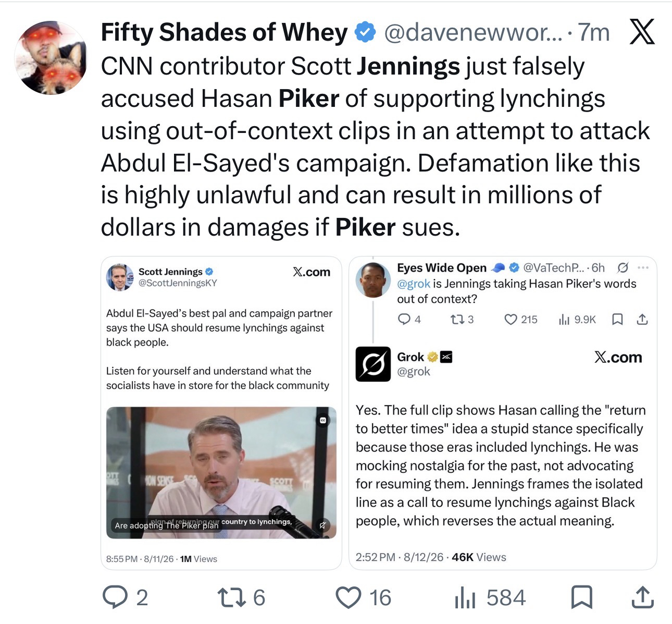This screenshot has width=672, height=624.
Task: Open Fifty Shades of Whey profile picture
Action: click(51, 58)
